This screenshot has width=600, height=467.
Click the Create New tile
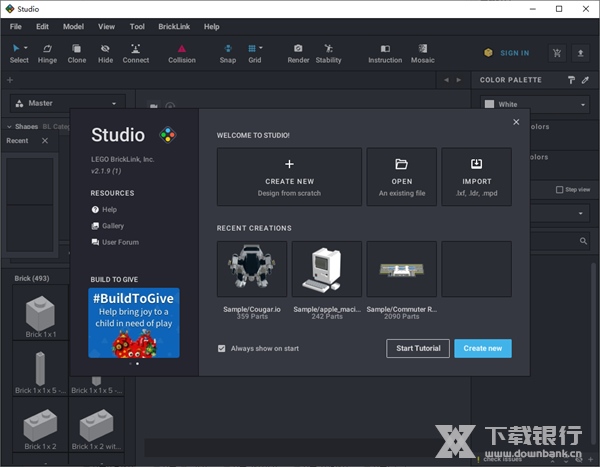coord(289,177)
